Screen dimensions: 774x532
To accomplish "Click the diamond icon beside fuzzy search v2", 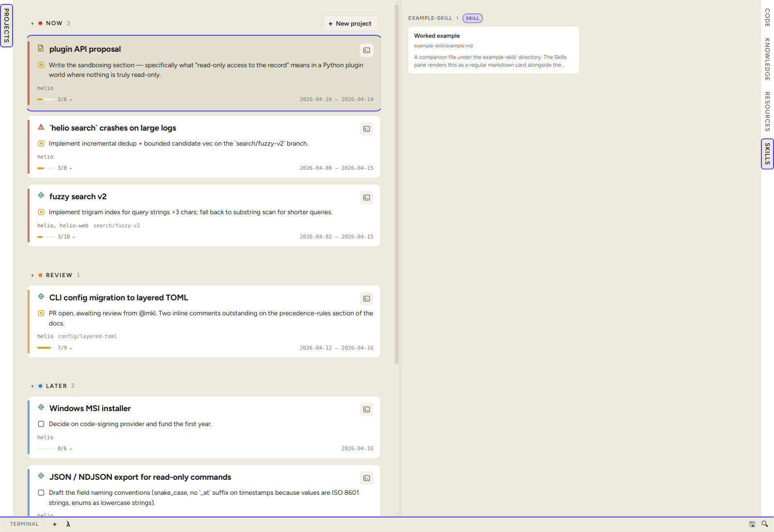I will 41,195.
